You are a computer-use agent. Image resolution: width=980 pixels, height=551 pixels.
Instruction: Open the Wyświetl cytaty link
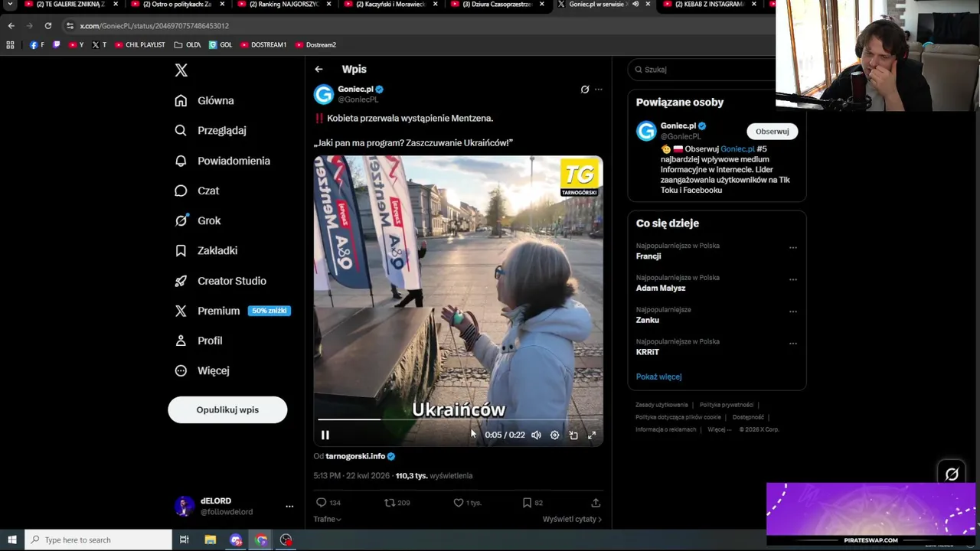coord(572,519)
